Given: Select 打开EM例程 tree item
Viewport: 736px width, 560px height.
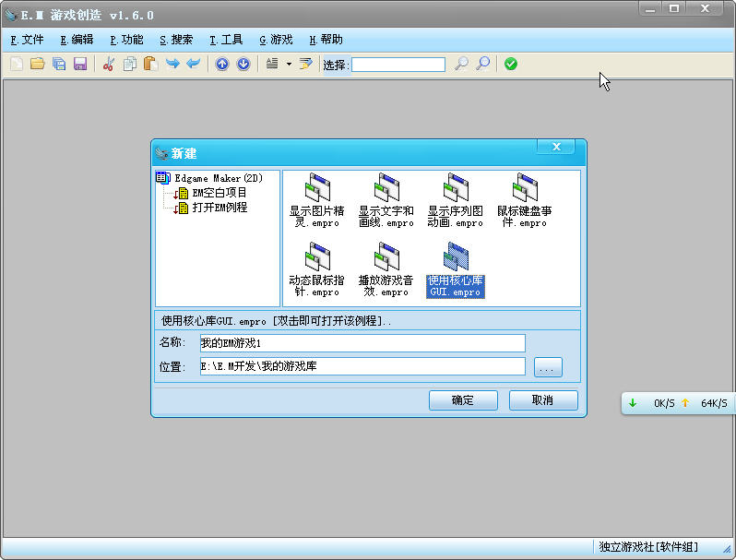Looking at the screenshot, I should (x=220, y=208).
